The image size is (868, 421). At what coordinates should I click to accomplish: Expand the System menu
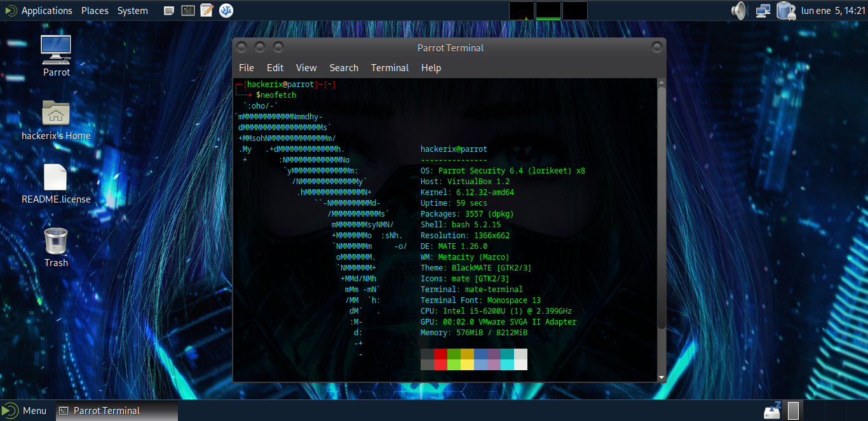[x=132, y=11]
